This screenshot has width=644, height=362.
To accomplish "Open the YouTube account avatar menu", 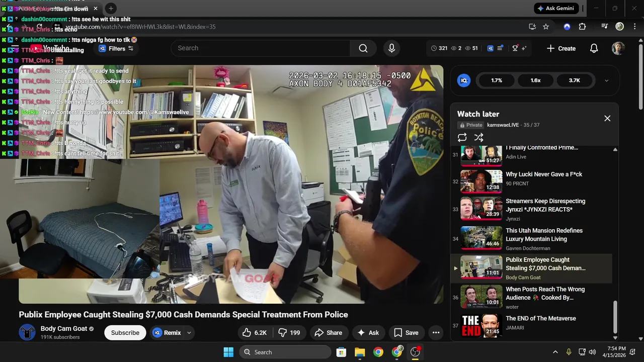I will (618, 48).
